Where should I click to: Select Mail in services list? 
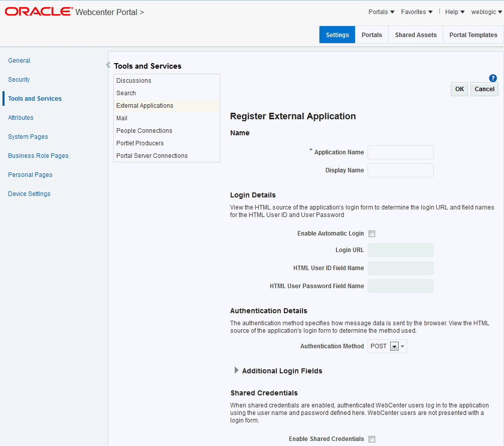166,118
